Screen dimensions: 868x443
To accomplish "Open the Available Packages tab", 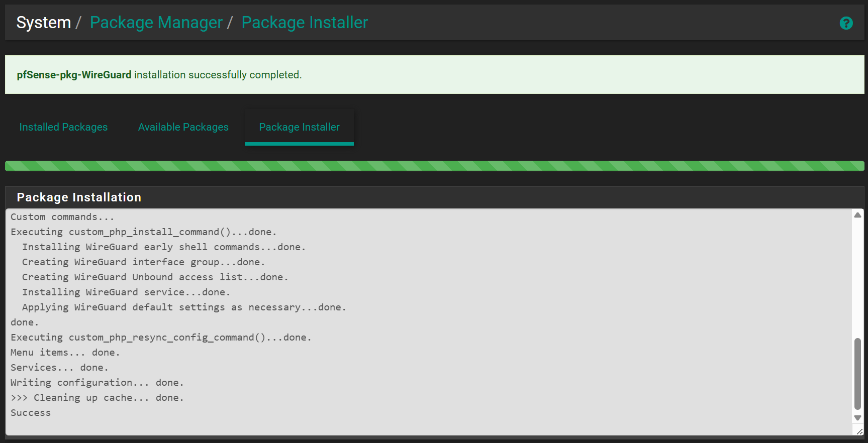I will point(183,127).
